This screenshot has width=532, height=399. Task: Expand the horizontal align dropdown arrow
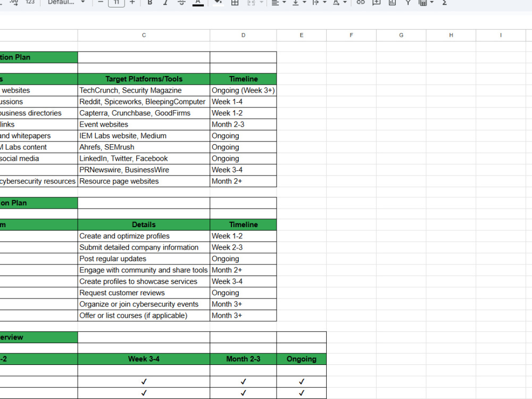point(284,2)
